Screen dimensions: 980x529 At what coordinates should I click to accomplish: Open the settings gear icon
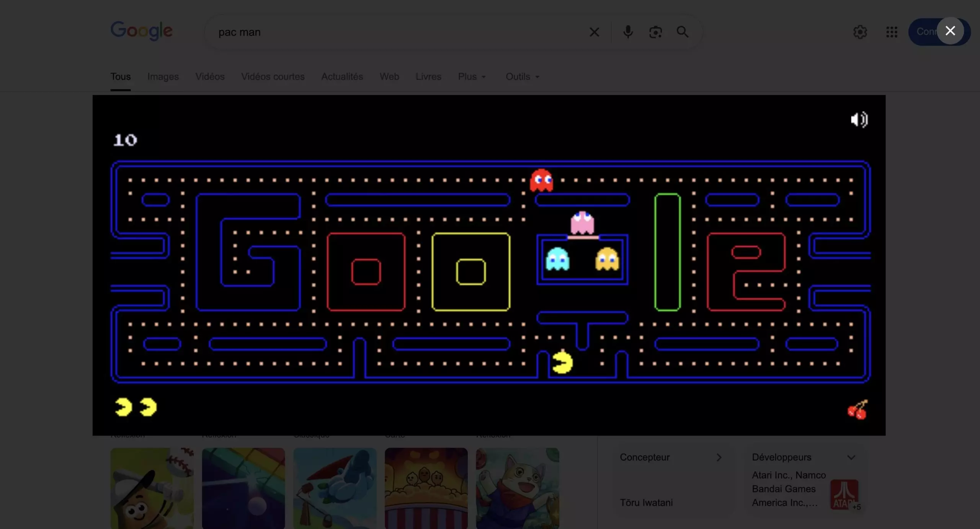(x=860, y=32)
